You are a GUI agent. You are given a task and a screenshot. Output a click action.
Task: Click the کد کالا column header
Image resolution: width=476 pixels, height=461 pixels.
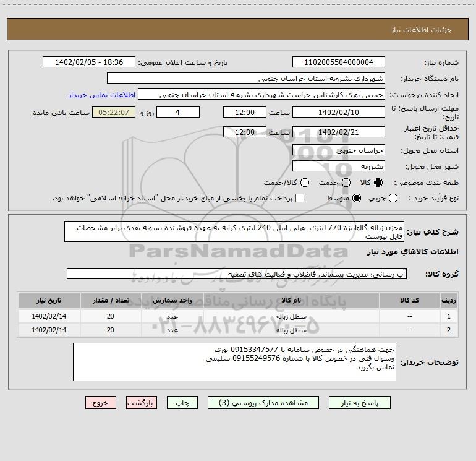409,300
